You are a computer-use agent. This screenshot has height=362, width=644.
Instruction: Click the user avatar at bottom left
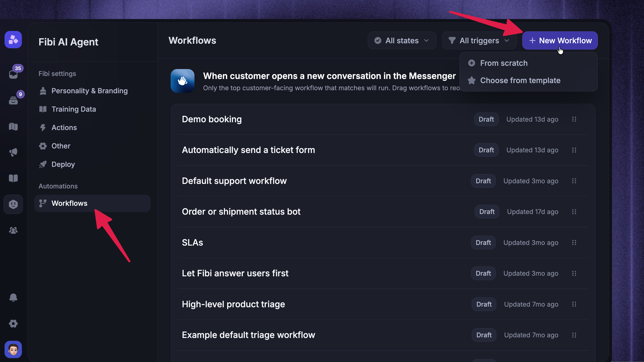(x=13, y=349)
